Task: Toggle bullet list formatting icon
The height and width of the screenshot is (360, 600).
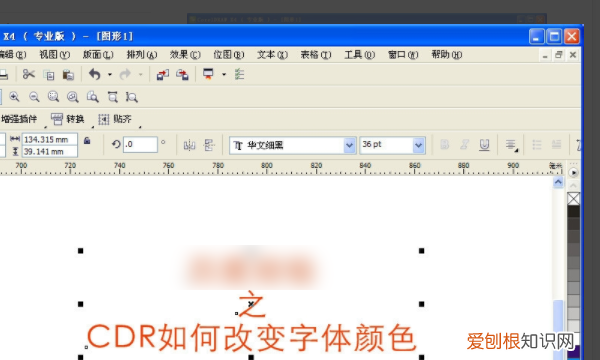Action: point(537,145)
